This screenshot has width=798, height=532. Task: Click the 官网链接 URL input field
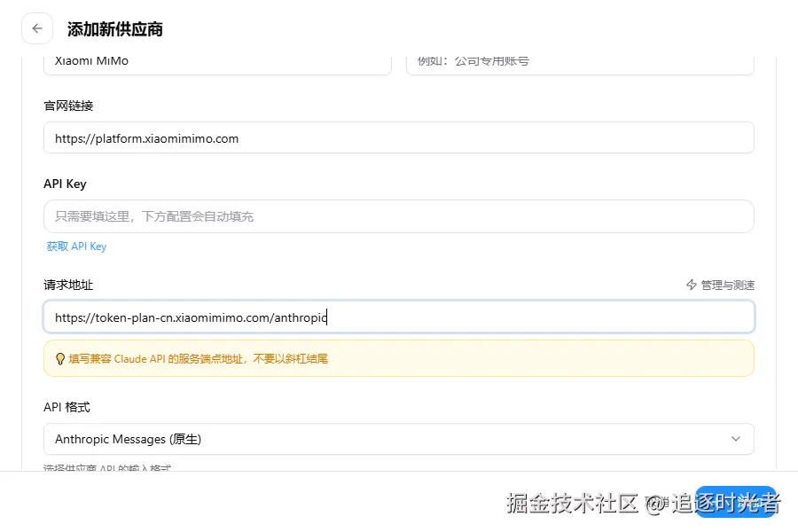(x=399, y=138)
